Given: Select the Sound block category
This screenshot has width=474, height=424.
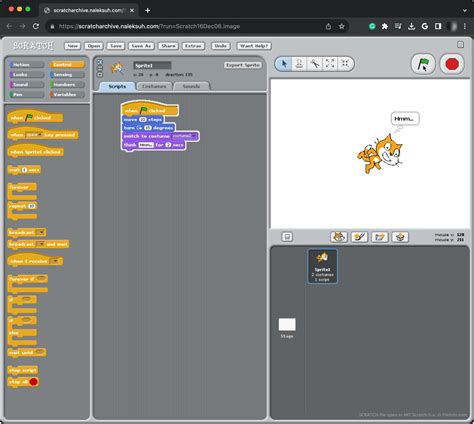Looking at the screenshot, I should coord(27,85).
